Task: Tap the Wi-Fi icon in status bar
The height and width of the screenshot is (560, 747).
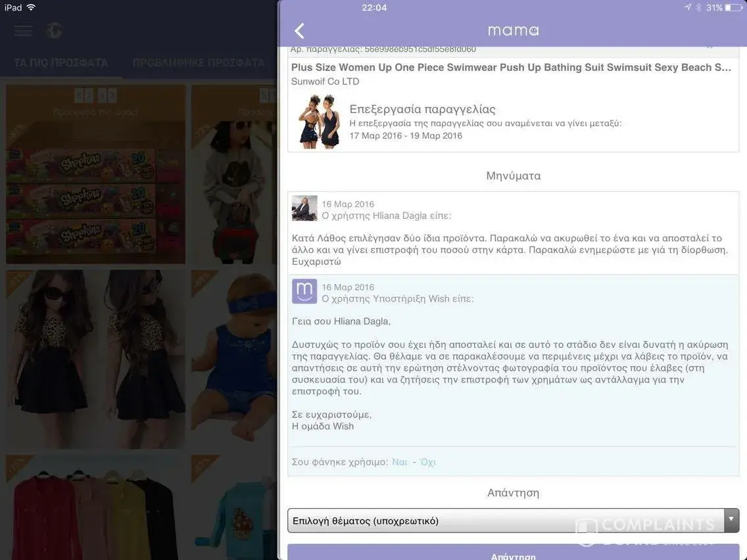Action: pos(32,7)
